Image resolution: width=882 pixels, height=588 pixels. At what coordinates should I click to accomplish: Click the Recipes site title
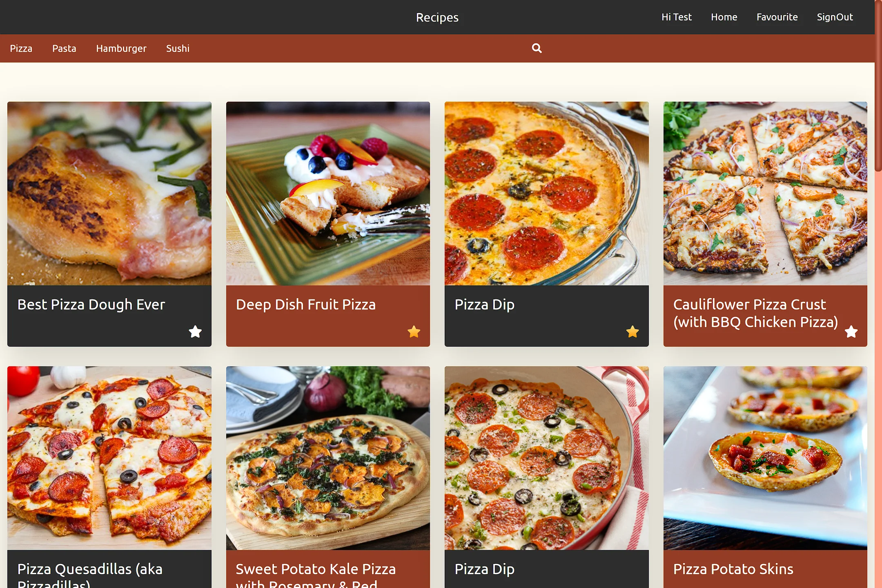(x=437, y=17)
